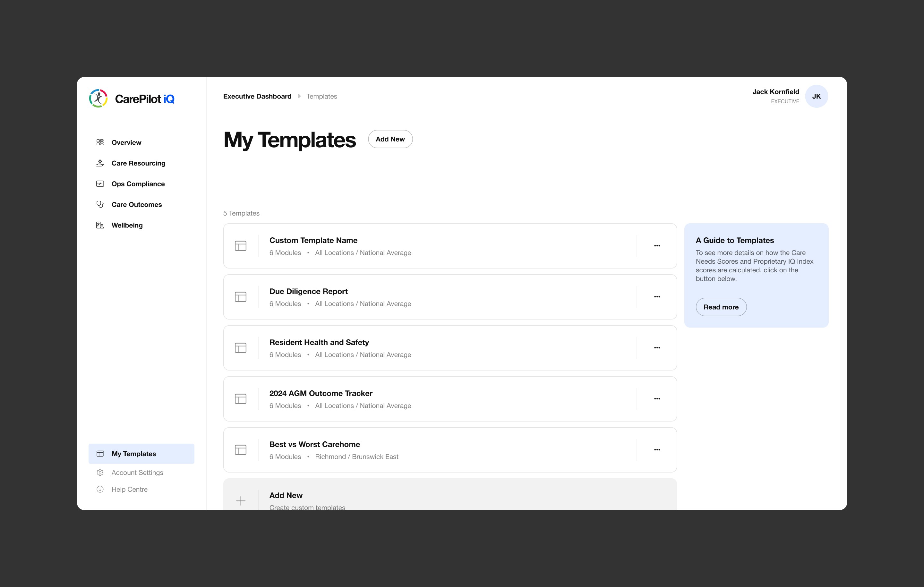924x587 pixels.
Task: Click the Add New button beside the My Templates heading
Action: point(390,139)
